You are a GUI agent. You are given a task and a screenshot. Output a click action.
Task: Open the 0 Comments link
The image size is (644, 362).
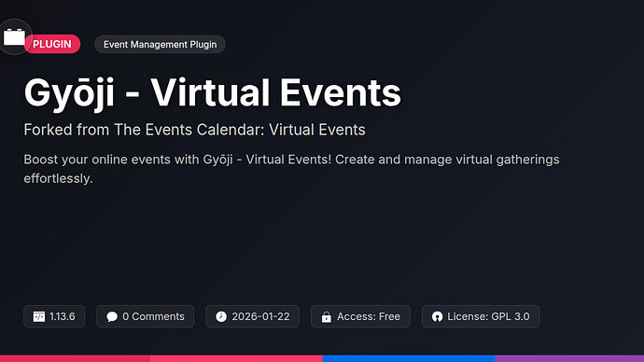click(x=153, y=316)
